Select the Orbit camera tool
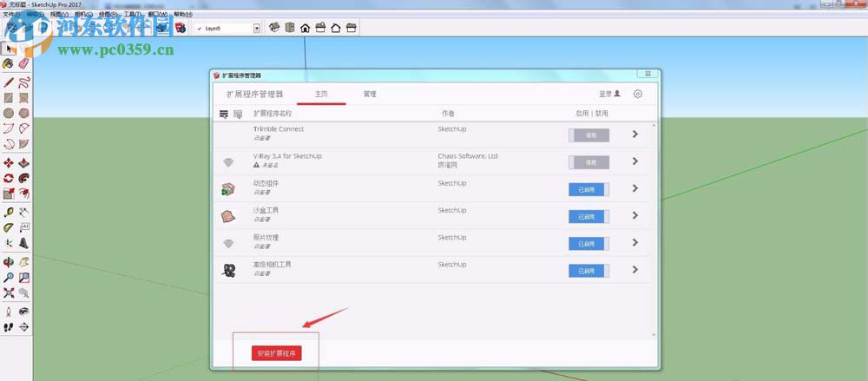 point(9,262)
